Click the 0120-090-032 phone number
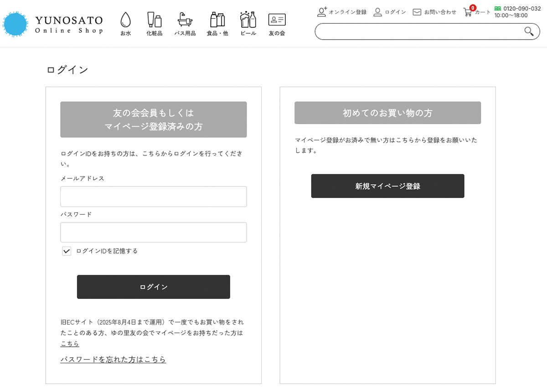Viewport: 547px width, 392px height. coord(522,9)
